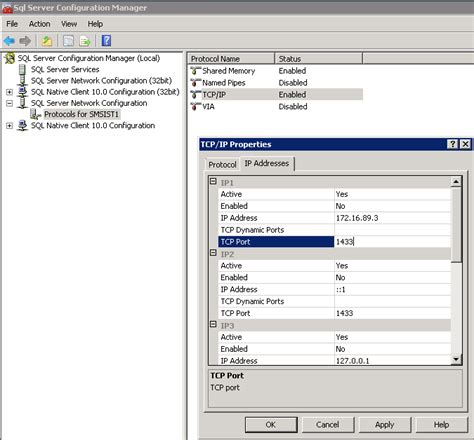Click the property grid scrollbar thumb
474x440 pixels.
(x=456, y=225)
